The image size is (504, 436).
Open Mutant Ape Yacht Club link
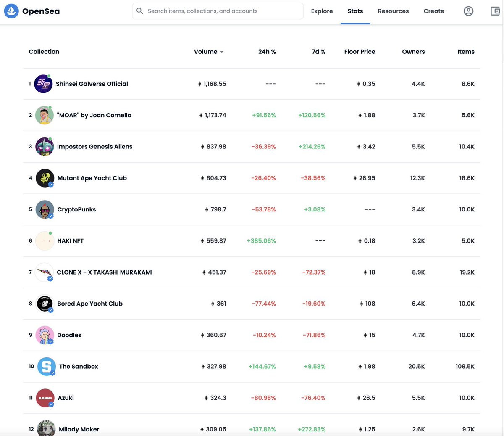pyautogui.click(x=92, y=178)
